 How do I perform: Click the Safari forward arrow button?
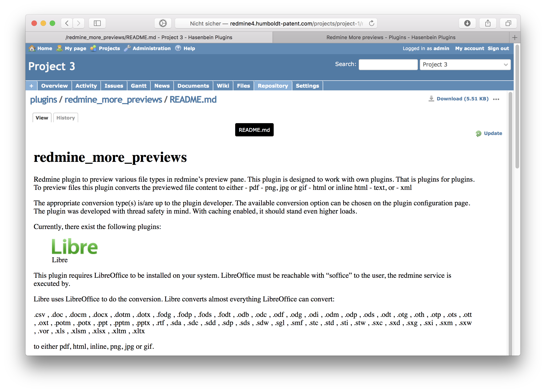click(78, 23)
